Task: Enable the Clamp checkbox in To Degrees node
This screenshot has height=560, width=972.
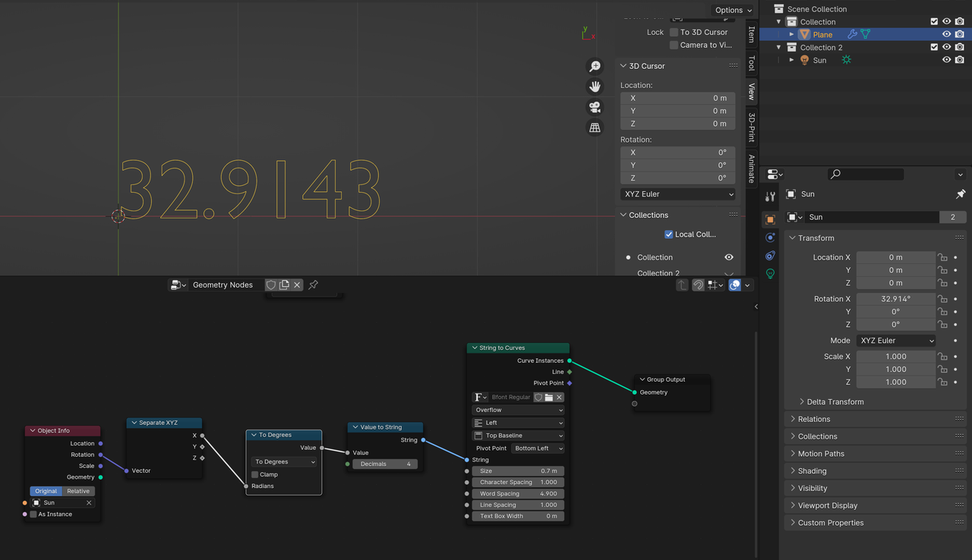Action: point(255,474)
